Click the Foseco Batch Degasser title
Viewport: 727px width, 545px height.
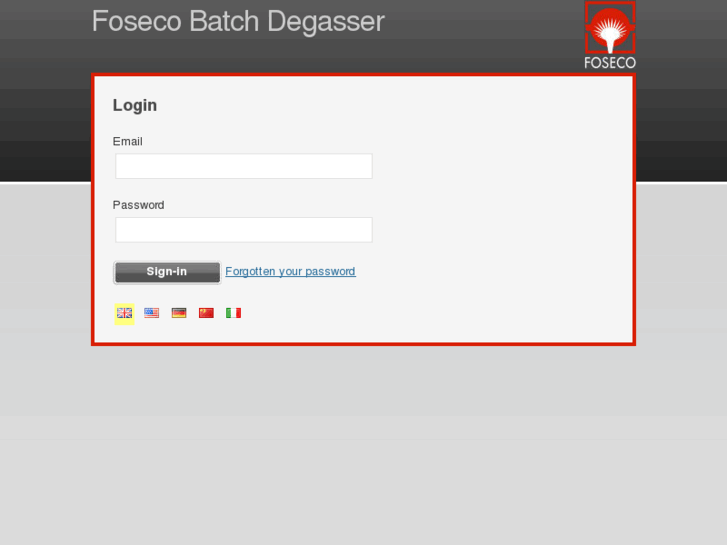(238, 21)
